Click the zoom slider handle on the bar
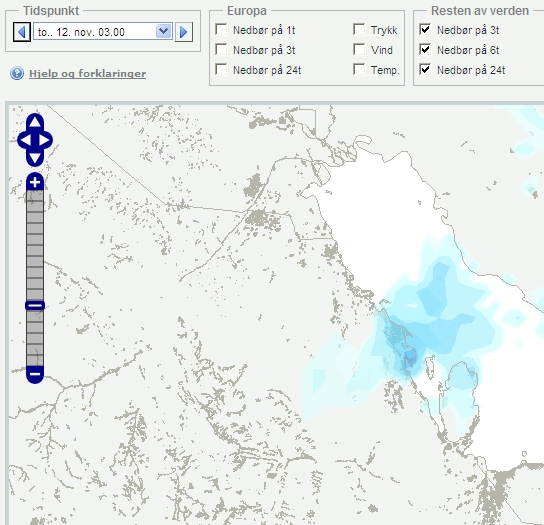 pos(35,305)
